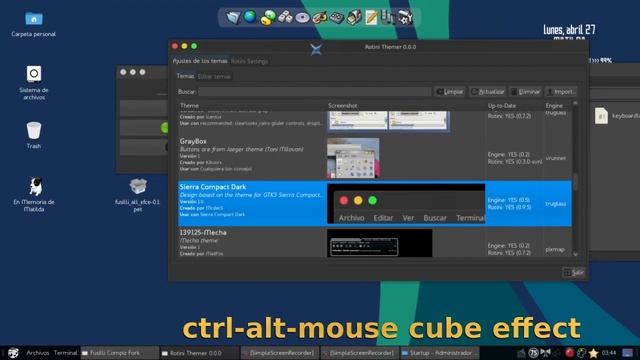Select the Editar temas sub-tab
Viewport: 640px width, 360px height.
click(214, 76)
